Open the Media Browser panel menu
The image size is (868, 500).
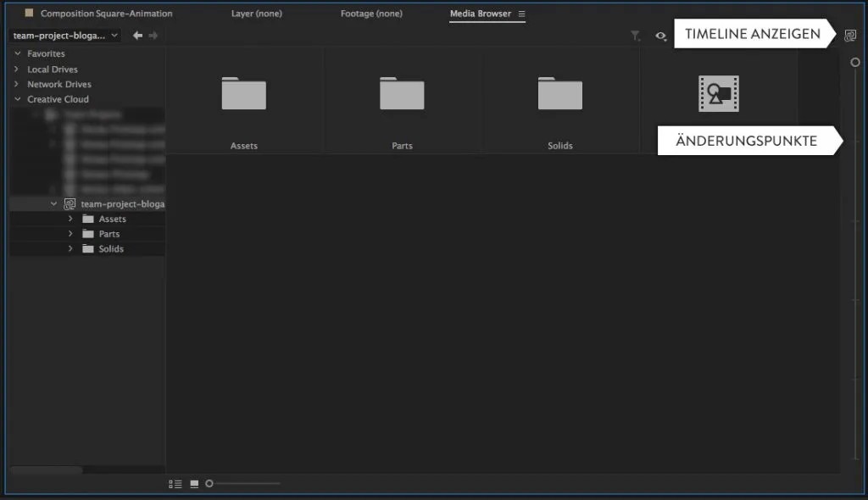pos(523,14)
